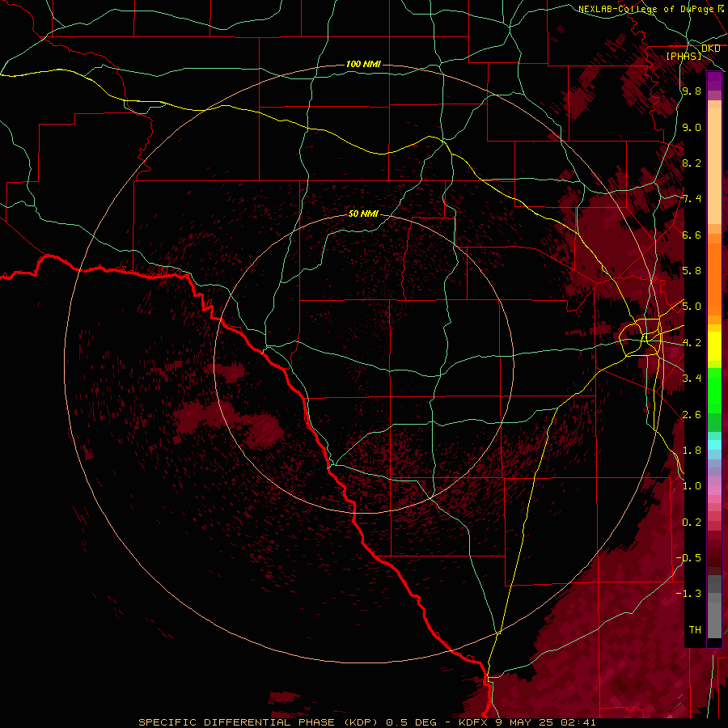The height and width of the screenshot is (728, 728).
Task: Select the 0.2 value on the color scale
Action: coord(692,523)
